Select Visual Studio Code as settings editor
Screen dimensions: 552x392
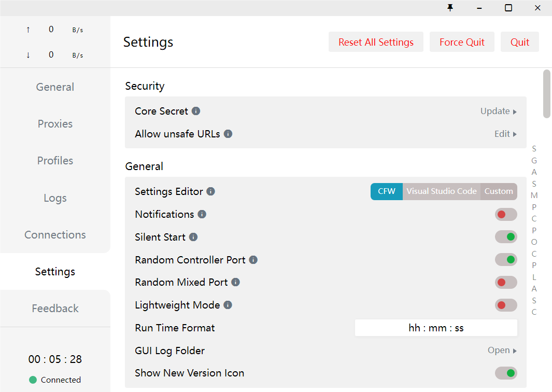click(441, 191)
